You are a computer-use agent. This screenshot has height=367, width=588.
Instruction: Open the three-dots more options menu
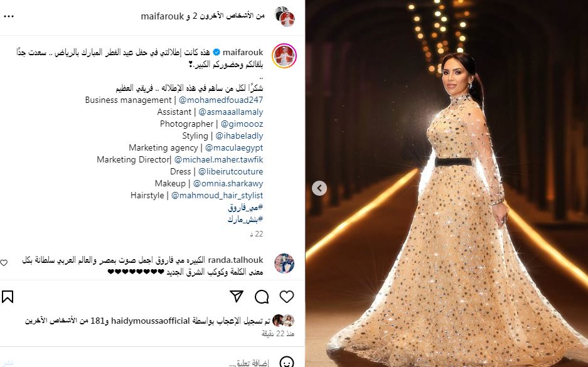click(9, 16)
